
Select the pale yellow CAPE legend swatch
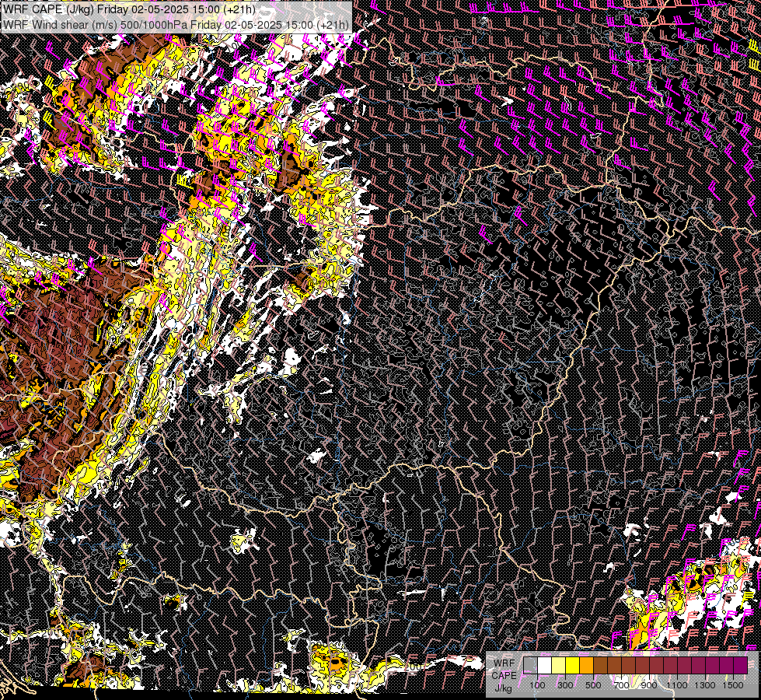point(559,666)
